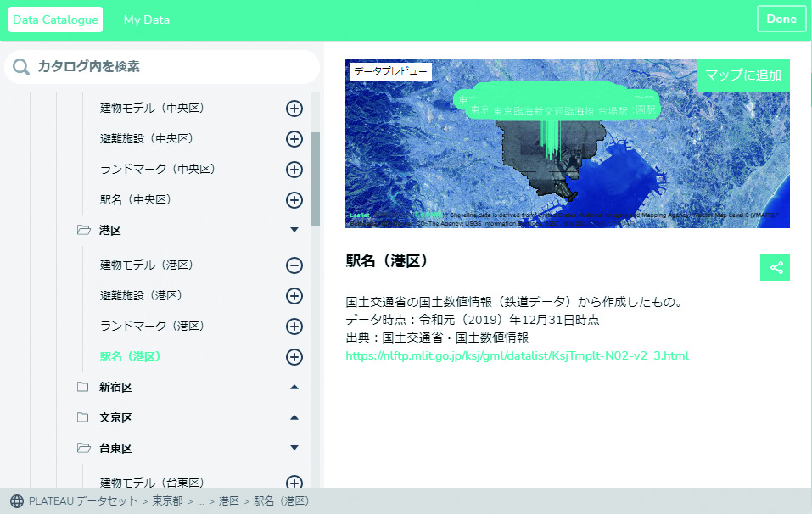Open the nlftp.mlit.go.jp source link

517,356
